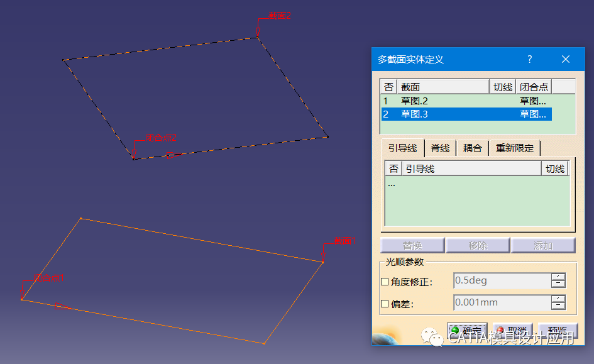Image resolution: width=594 pixels, height=364 pixels.
Task: Cancel the dialog with 取消
Action: click(x=513, y=331)
